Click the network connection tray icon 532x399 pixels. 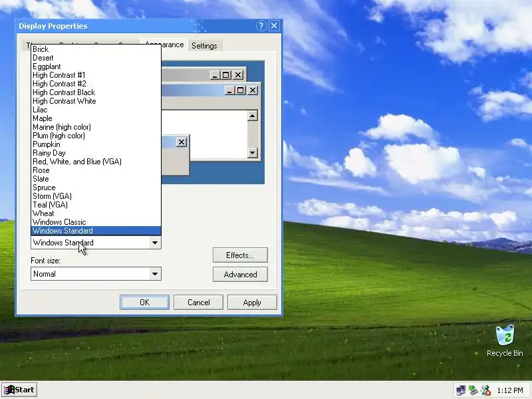(x=460, y=390)
